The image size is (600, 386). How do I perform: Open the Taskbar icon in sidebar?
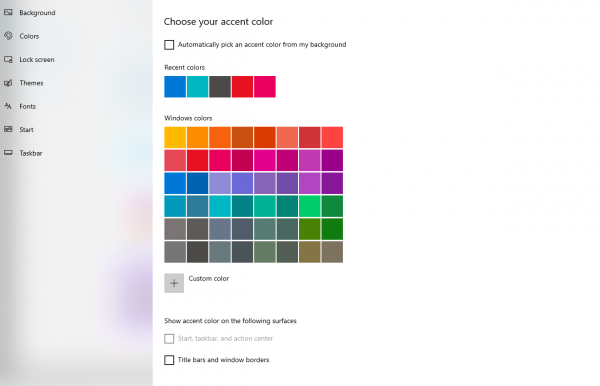click(x=8, y=153)
